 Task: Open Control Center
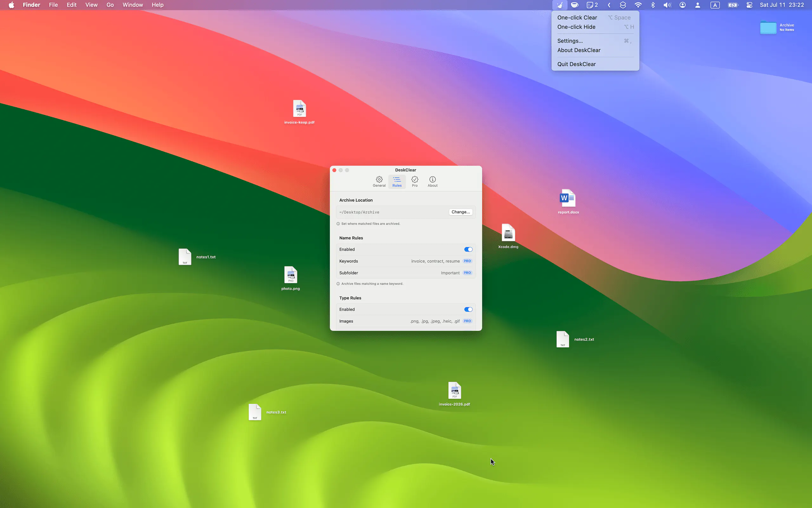[749, 5]
